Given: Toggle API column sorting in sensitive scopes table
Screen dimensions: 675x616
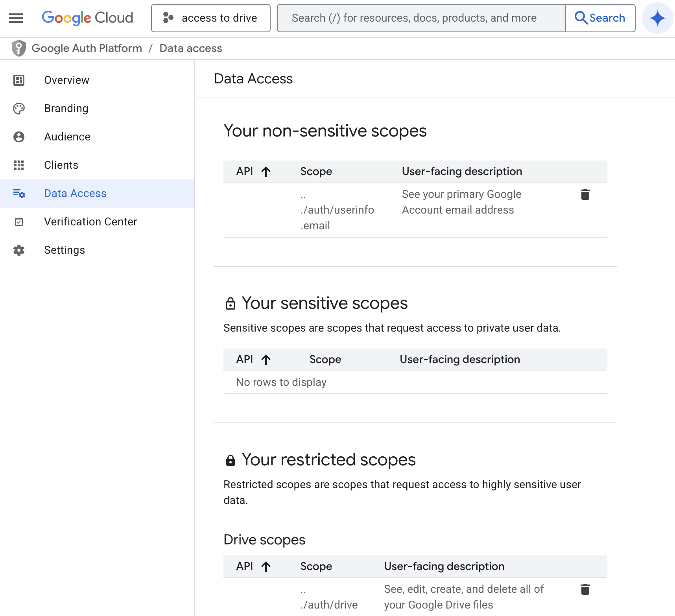Looking at the screenshot, I should [x=266, y=359].
